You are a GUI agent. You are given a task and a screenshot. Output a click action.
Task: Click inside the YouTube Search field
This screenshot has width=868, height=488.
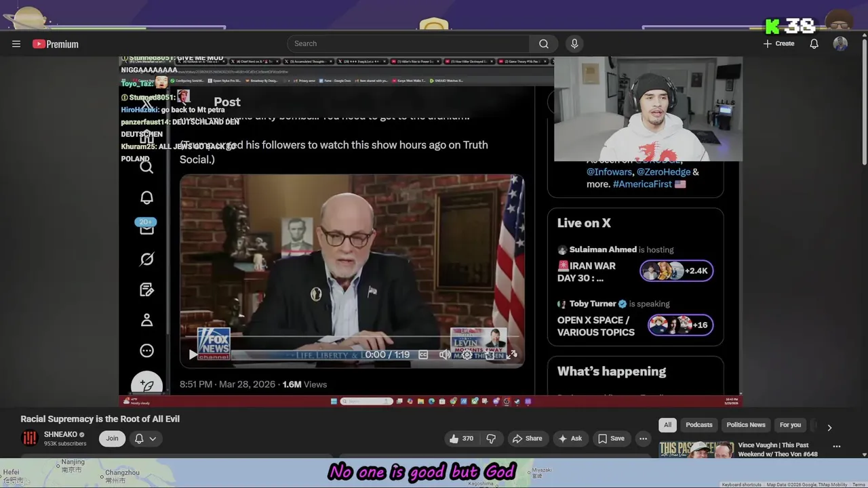[408, 44]
